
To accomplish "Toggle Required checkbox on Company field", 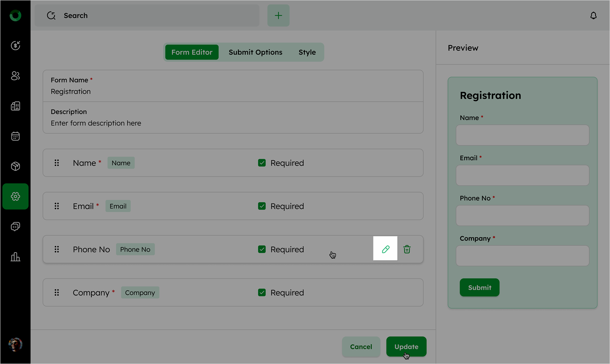I will tap(262, 292).
